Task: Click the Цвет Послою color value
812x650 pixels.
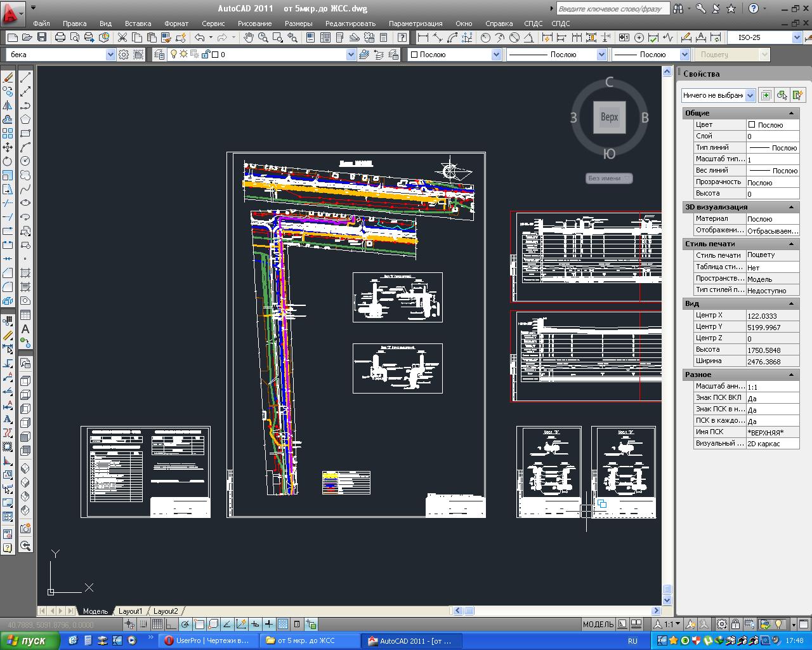Action: [773, 124]
